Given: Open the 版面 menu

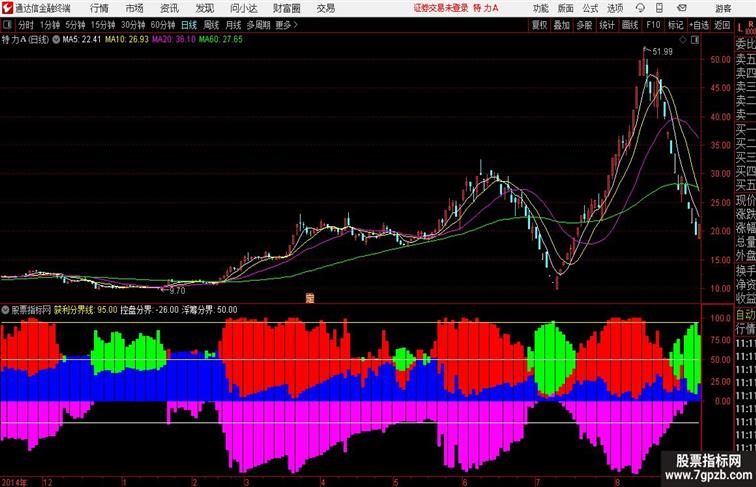Looking at the screenshot, I should point(565,8).
